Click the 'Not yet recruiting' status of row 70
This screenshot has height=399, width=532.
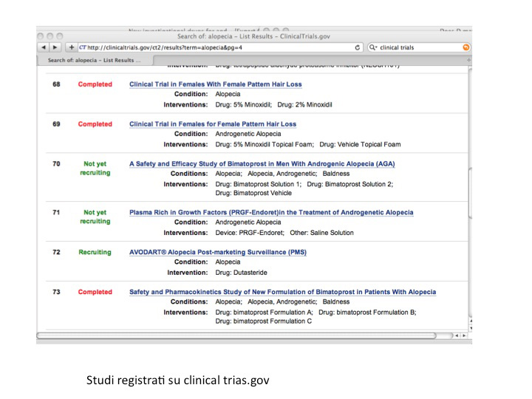pyautogui.click(x=95, y=168)
